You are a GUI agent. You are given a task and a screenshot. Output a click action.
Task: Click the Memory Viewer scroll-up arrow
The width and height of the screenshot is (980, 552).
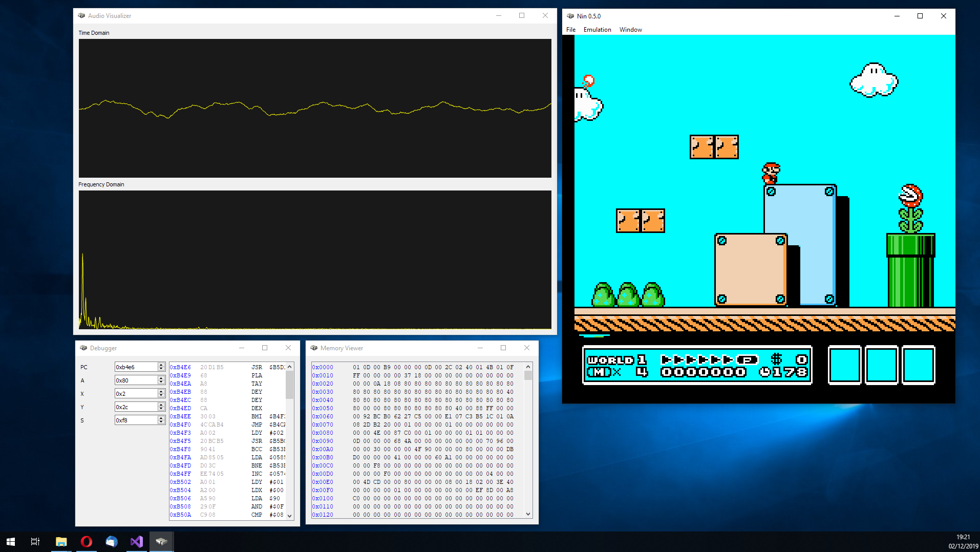point(528,367)
